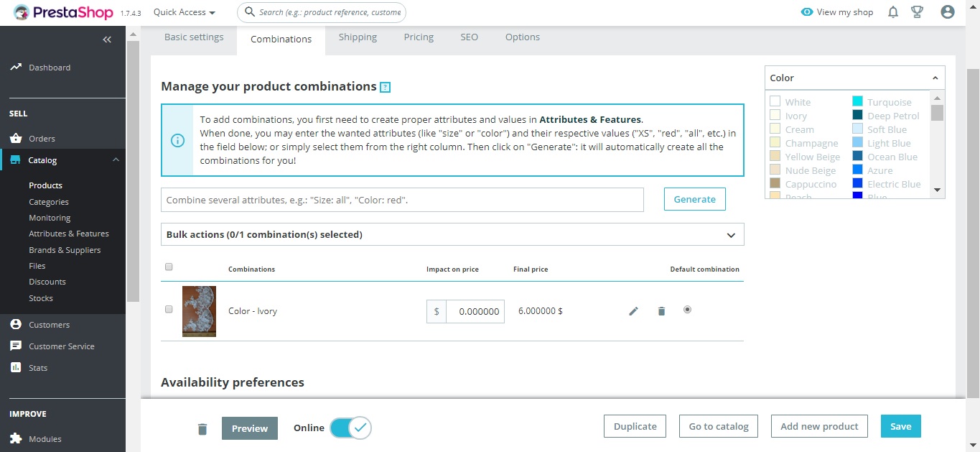
Task: Switch to the Shipping tab
Action: pos(358,37)
